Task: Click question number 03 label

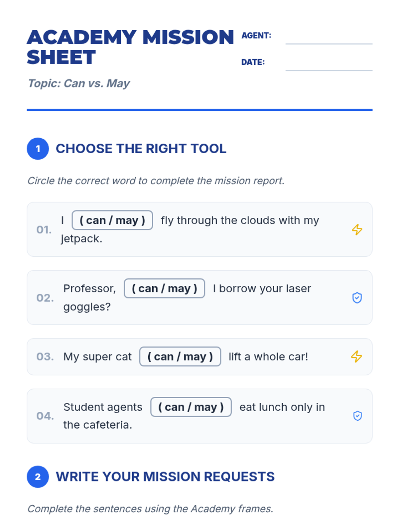Action: 45,356
